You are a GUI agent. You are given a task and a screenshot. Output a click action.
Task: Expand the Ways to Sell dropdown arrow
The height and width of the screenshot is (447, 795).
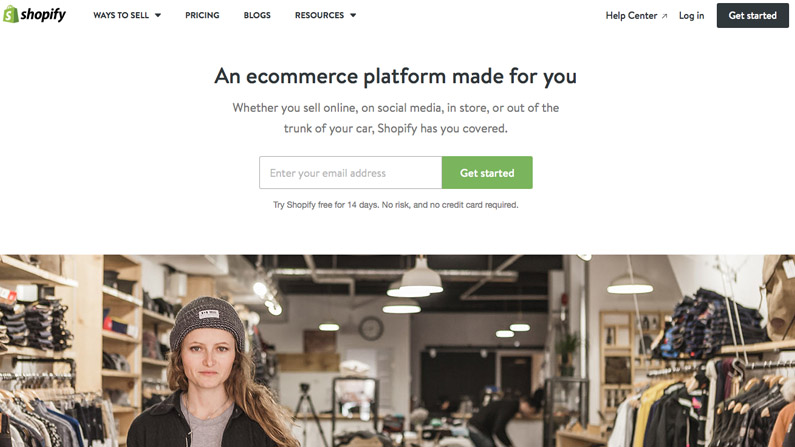158,15
